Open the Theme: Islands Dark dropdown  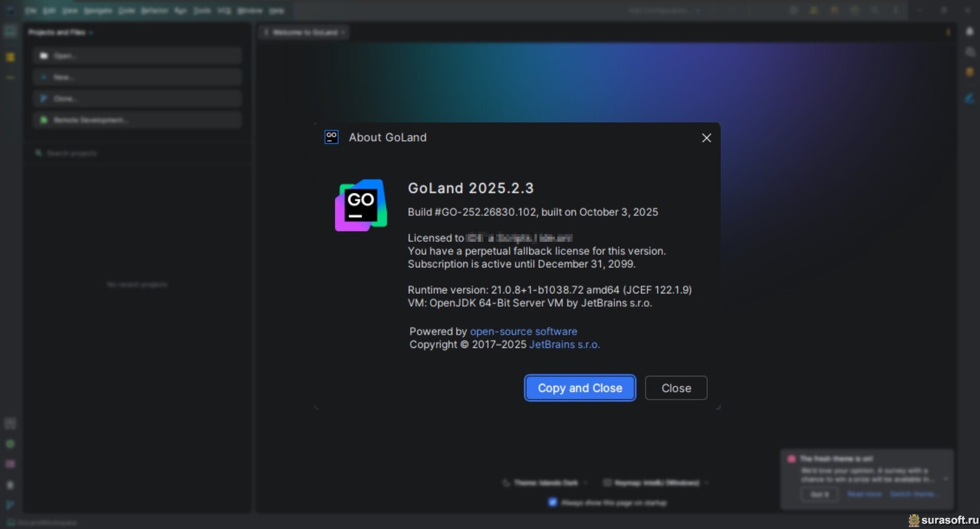point(545,483)
